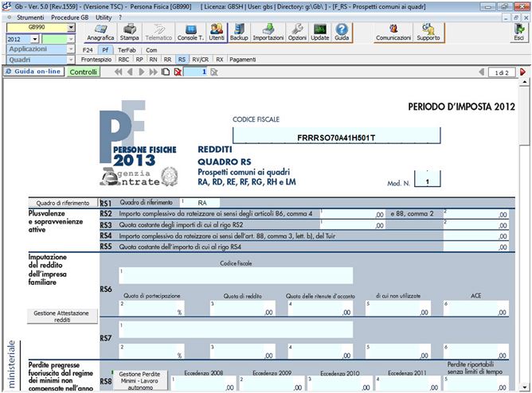The height and width of the screenshot is (393, 532).
Task: Delete module with red X icon
Action: [x=178, y=72]
